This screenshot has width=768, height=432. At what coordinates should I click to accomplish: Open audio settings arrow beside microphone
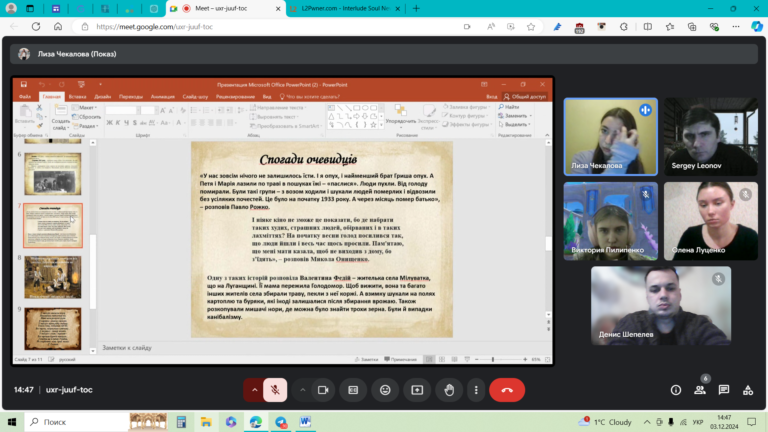[x=254, y=390]
